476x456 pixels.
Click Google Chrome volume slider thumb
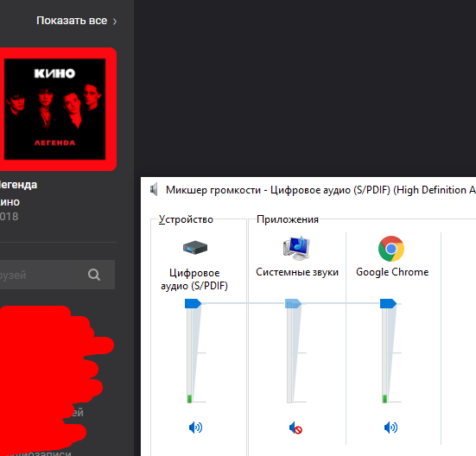[x=388, y=303]
